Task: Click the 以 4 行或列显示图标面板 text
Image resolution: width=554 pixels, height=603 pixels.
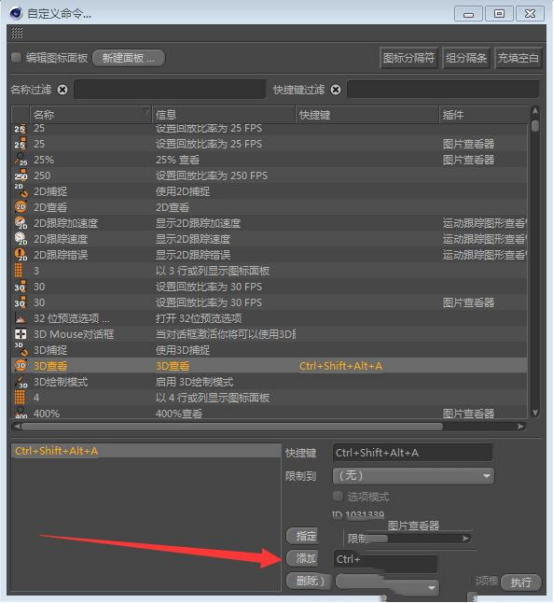Action: pos(212,397)
